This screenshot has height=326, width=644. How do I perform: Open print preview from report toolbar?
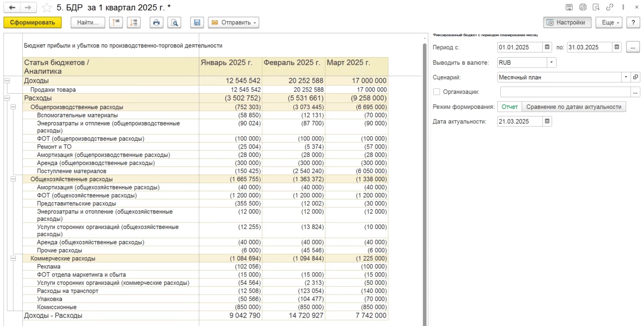[x=174, y=23]
